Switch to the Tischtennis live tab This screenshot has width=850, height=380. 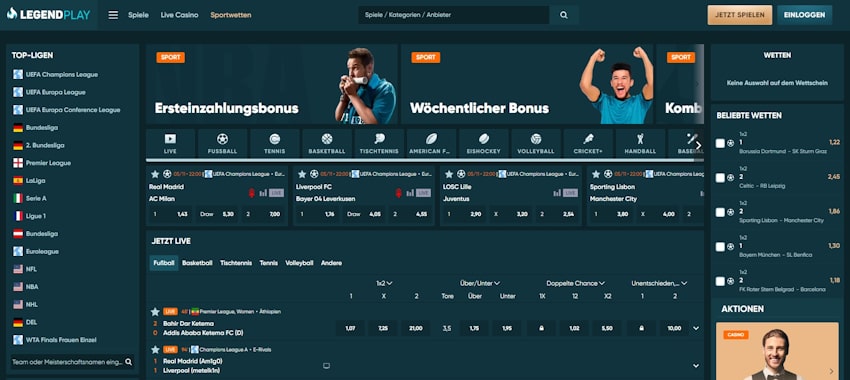[x=236, y=263]
